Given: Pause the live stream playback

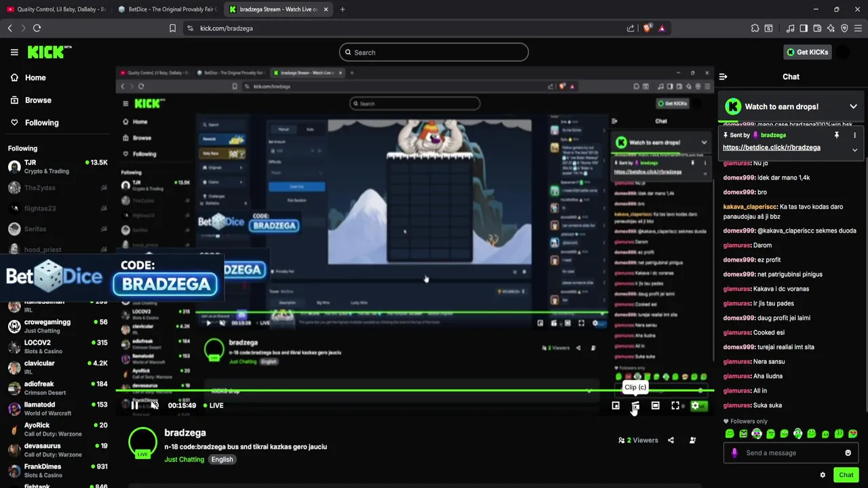Looking at the screenshot, I should point(134,405).
